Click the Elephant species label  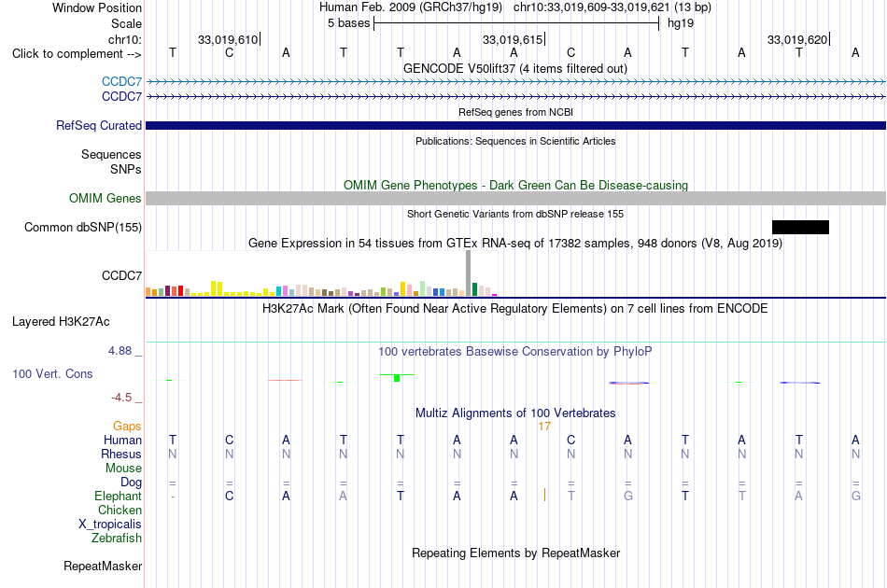[119, 496]
